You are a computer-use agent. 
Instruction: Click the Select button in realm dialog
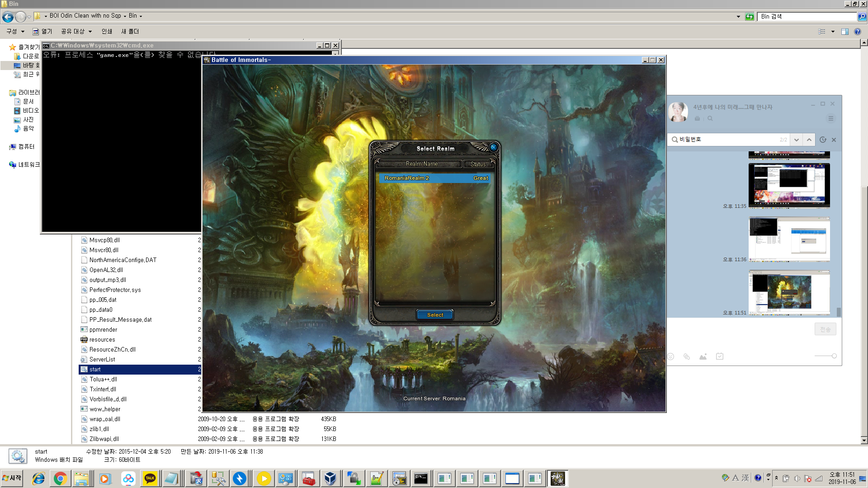(435, 315)
